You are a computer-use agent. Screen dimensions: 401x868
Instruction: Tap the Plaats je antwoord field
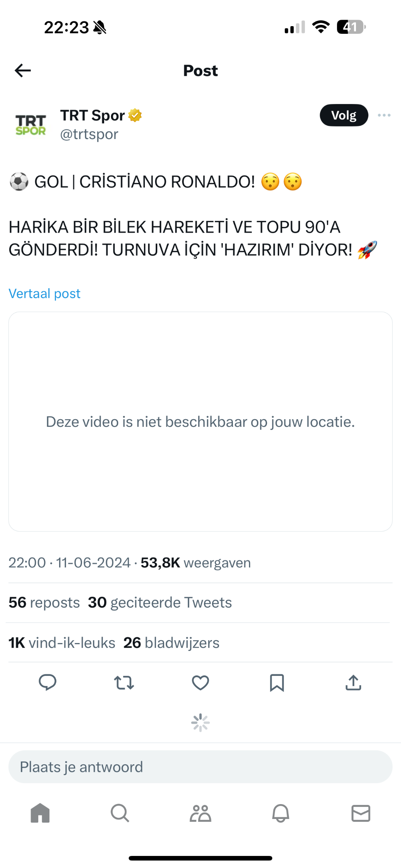coord(200,767)
